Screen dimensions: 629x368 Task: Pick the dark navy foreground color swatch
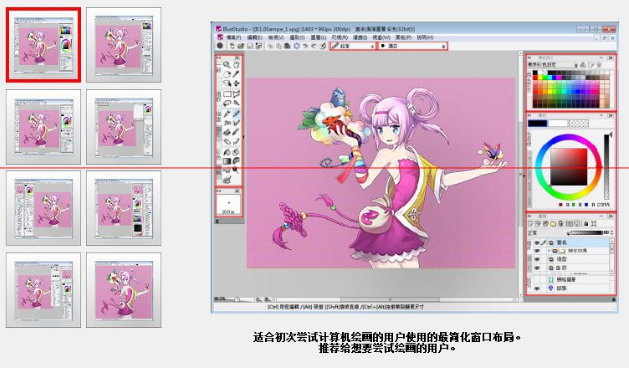(x=538, y=123)
